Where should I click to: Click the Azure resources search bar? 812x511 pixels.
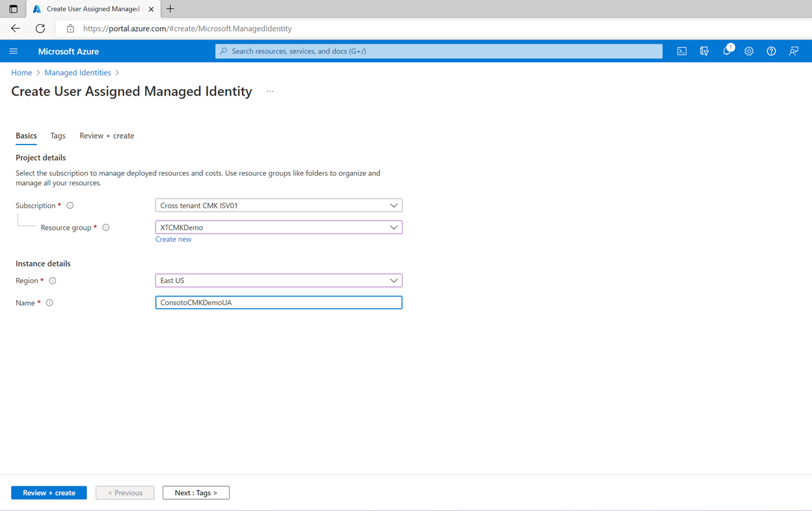[439, 51]
